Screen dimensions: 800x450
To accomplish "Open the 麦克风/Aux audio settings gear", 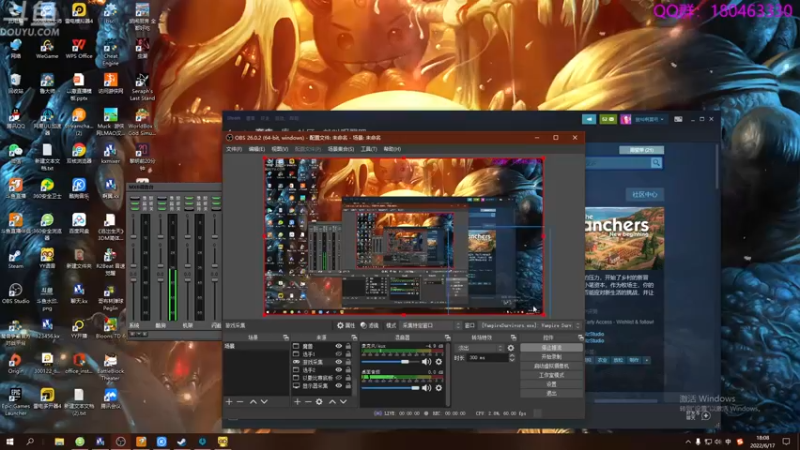I will click(439, 362).
